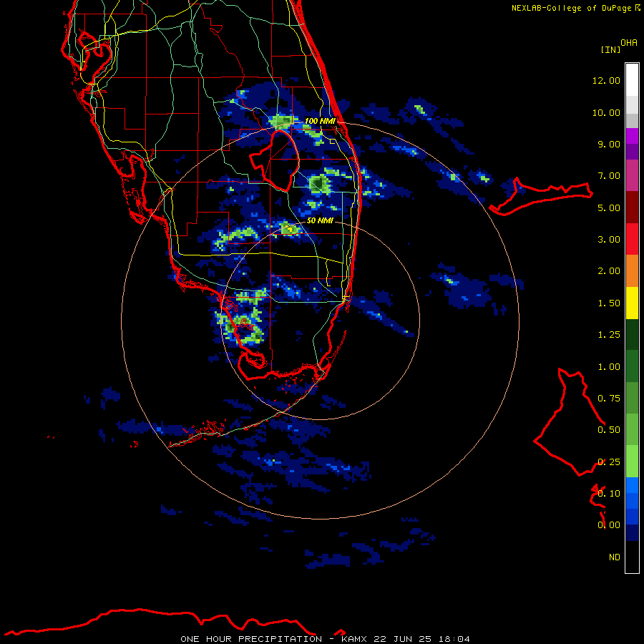Image resolution: width=644 pixels, height=644 pixels.
Task: Click the bright red swatch on the scale
Action: [632, 240]
